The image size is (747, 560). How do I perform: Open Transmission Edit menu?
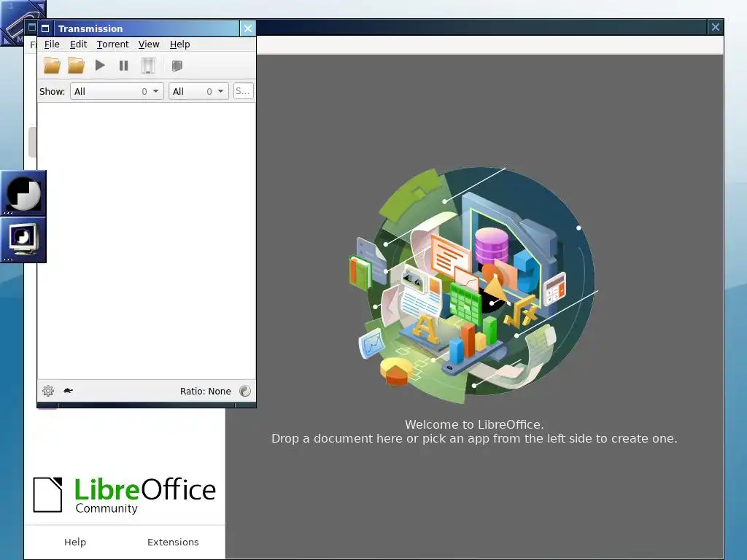click(79, 44)
